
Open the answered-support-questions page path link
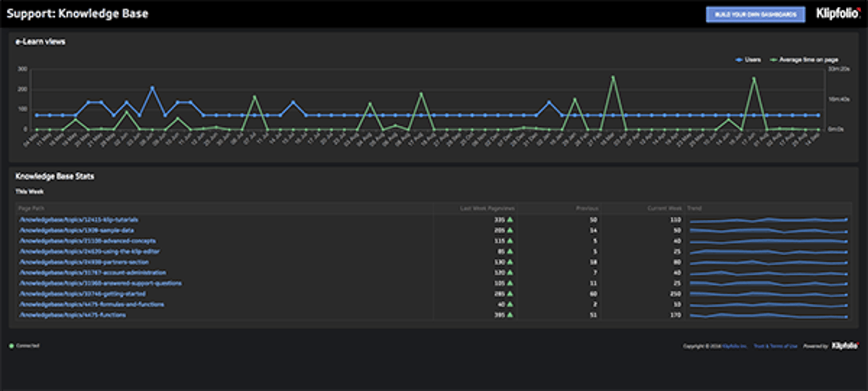[100, 283]
